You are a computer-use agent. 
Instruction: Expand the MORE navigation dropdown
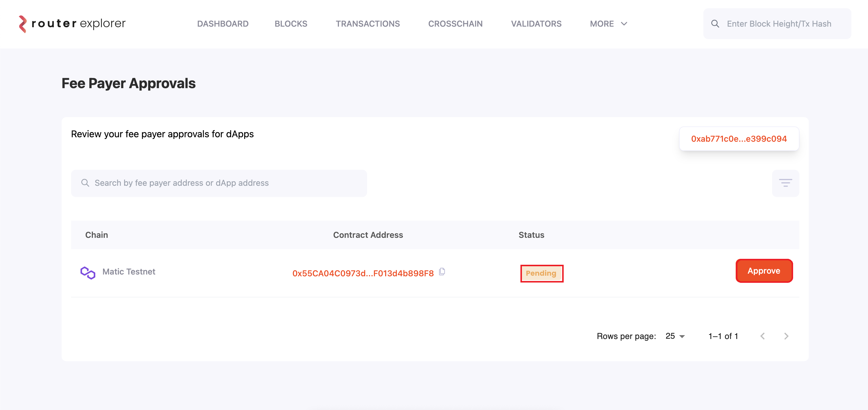[x=608, y=24]
